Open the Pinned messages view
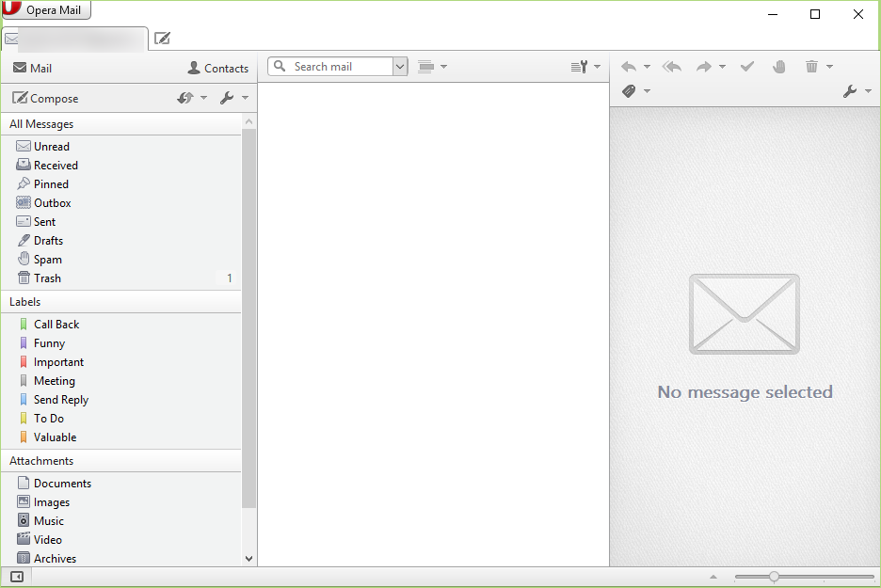 [x=121, y=184]
